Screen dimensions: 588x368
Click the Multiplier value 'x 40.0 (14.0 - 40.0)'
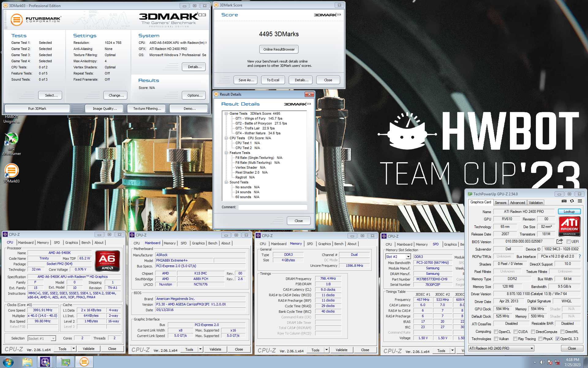(43, 316)
